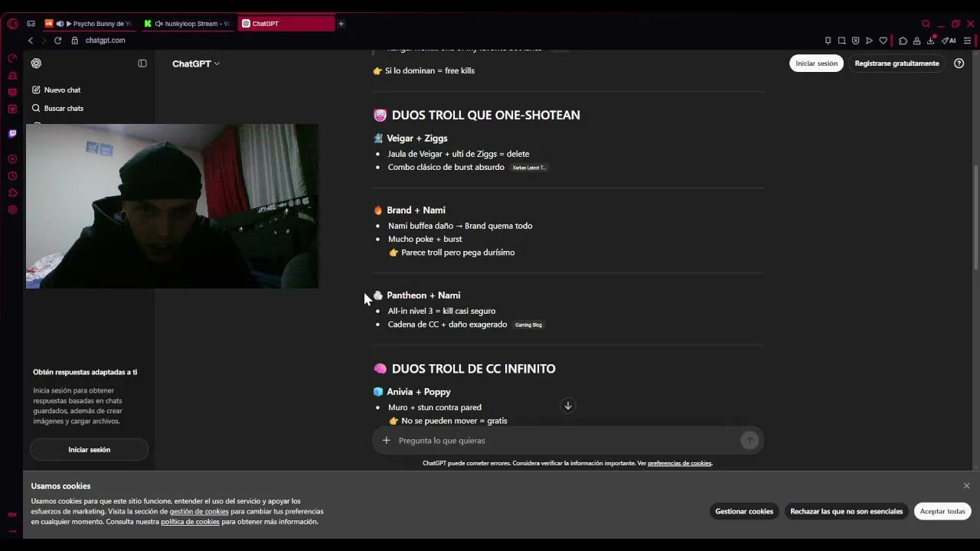The height and width of the screenshot is (551, 980).
Task: Open the browser tab search magnifier
Action: [x=926, y=24]
